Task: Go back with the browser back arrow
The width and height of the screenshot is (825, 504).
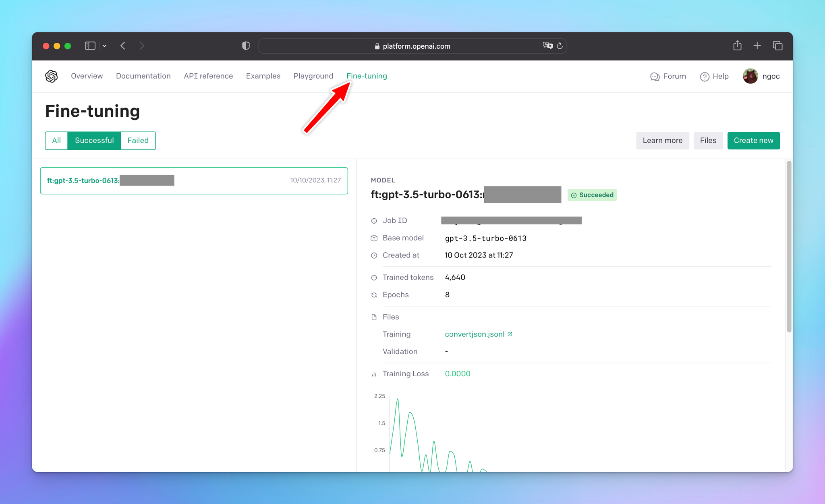Action: (123, 46)
